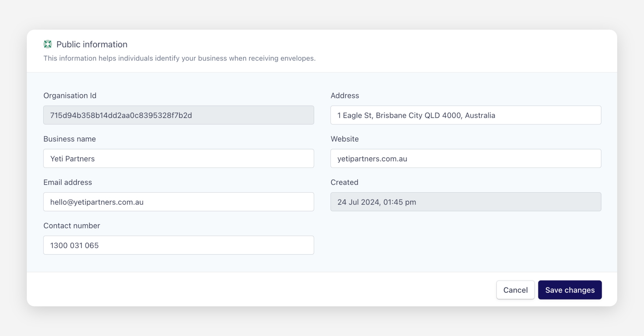Click the Created label
The image size is (644, 336).
coord(344,182)
